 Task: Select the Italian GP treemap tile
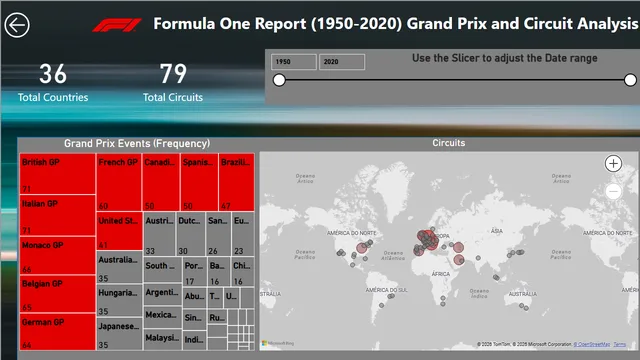pyautogui.click(x=58, y=215)
